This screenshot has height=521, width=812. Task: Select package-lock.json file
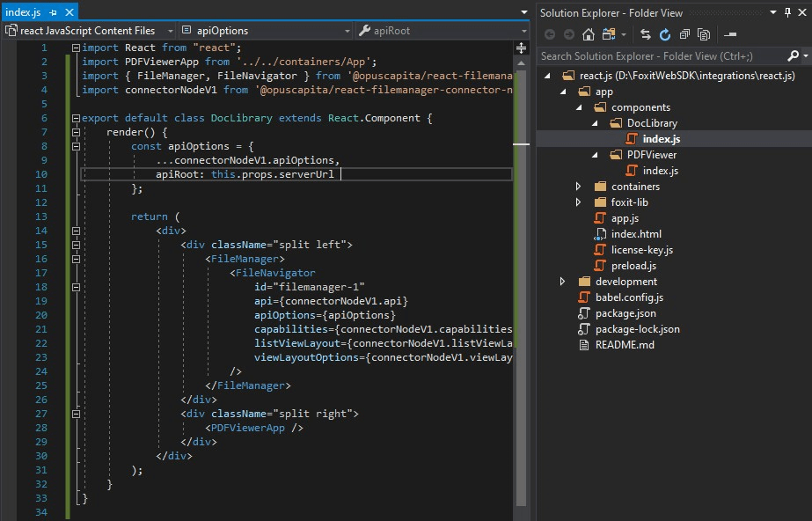pyautogui.click(x=638, y=329)
